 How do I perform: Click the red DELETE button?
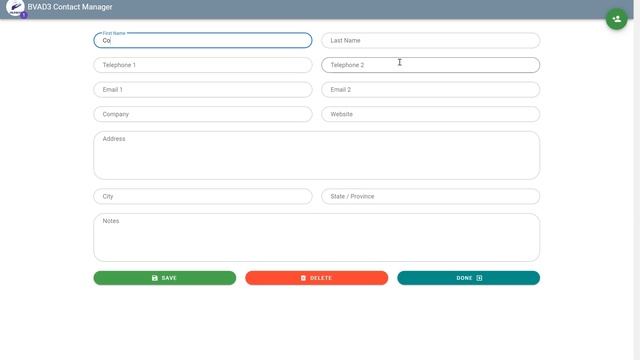coord(317,278)
